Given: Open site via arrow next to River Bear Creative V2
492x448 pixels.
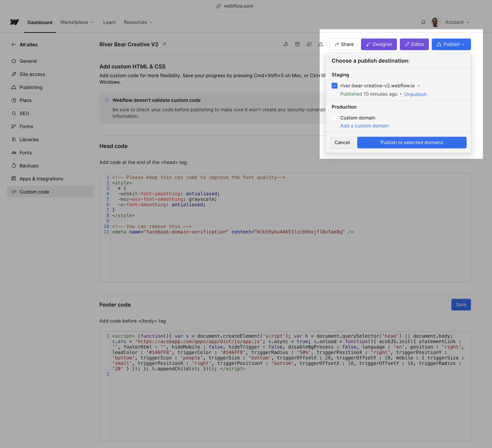Looking at the screenshot, I should click(165, 44).
